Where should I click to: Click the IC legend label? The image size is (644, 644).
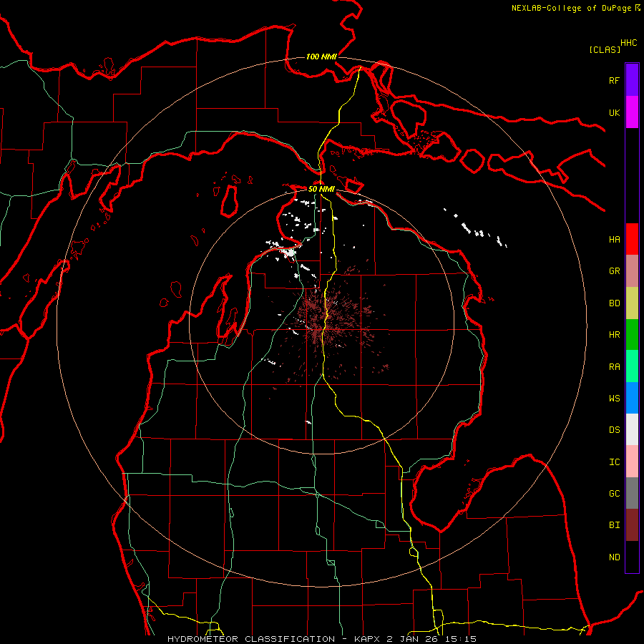[614, 462]
